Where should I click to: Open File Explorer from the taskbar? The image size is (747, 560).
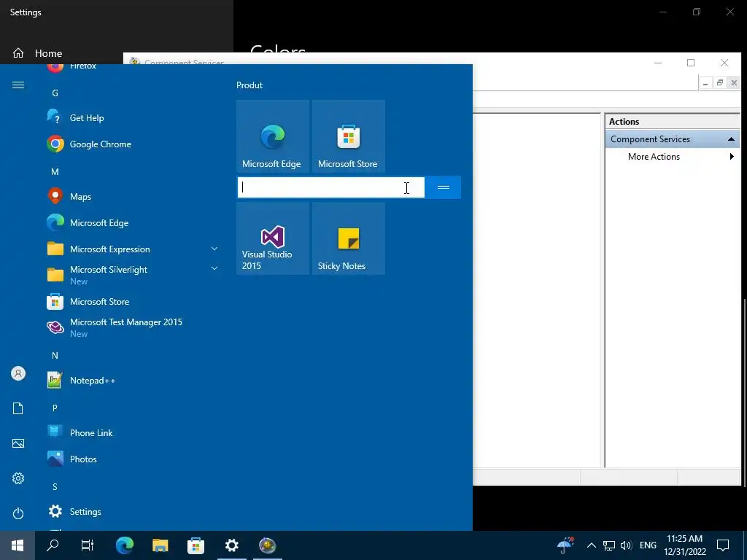click(x=160, y=545)
